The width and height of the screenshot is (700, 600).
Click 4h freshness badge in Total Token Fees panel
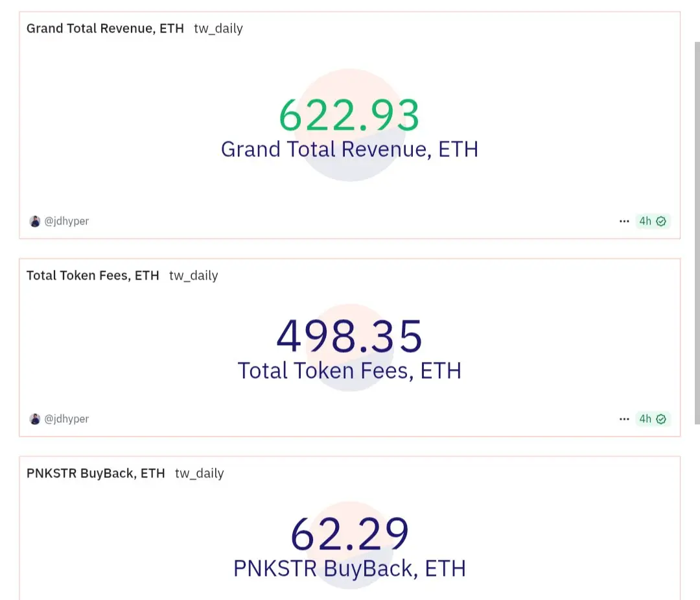[652, 419]
